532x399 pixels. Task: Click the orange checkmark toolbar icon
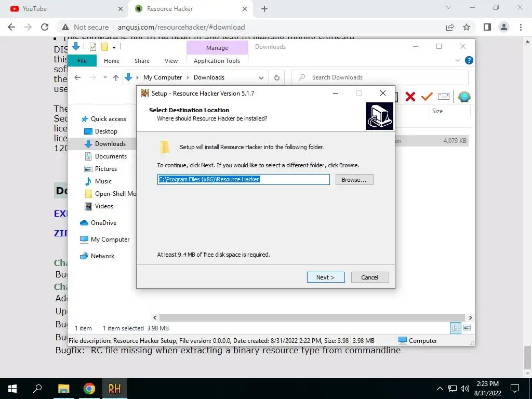coord(427,97)
